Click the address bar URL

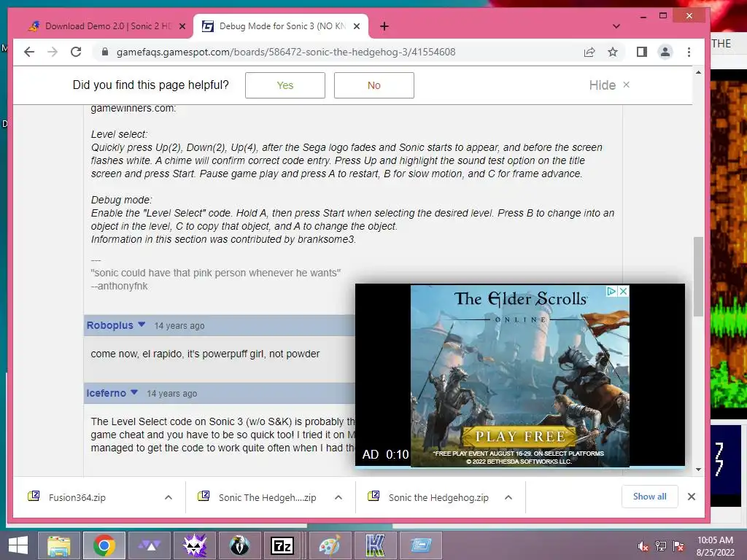[x=286, y=52]
